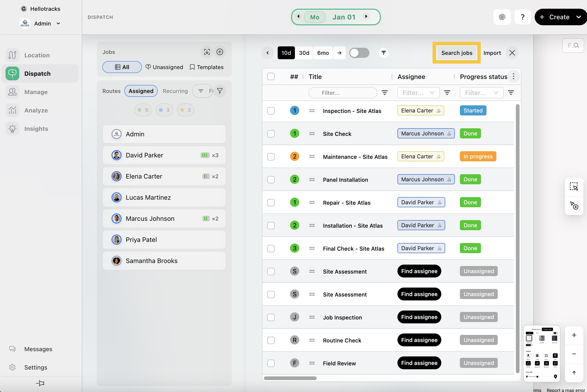Check the box for Site Check job
The width and height of the screenshot is (587, 392).
(x=271, y=134)
